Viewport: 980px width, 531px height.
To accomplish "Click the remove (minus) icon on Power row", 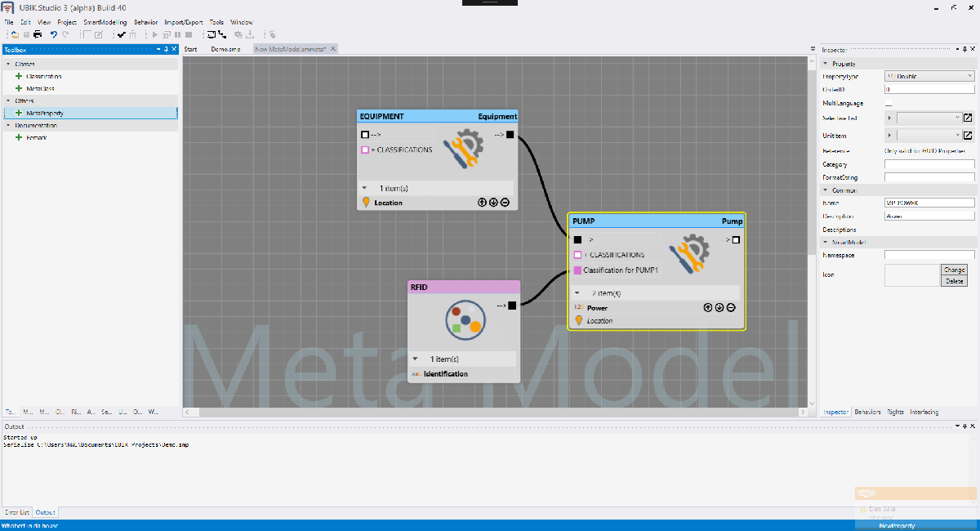I will [731, 308].
